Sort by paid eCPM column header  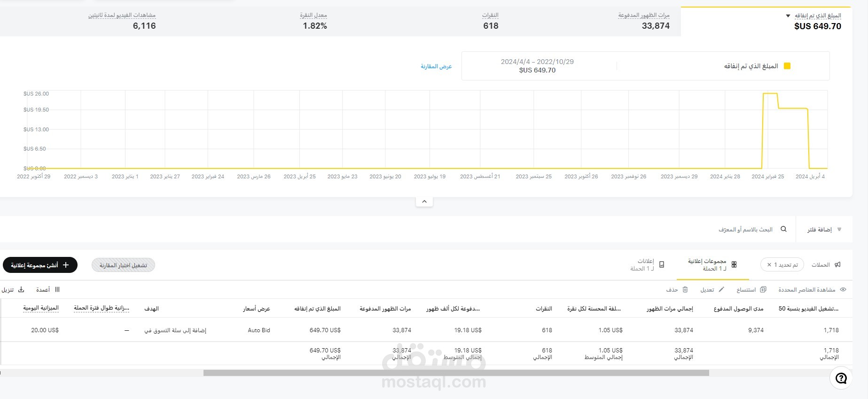click(453, 309)
